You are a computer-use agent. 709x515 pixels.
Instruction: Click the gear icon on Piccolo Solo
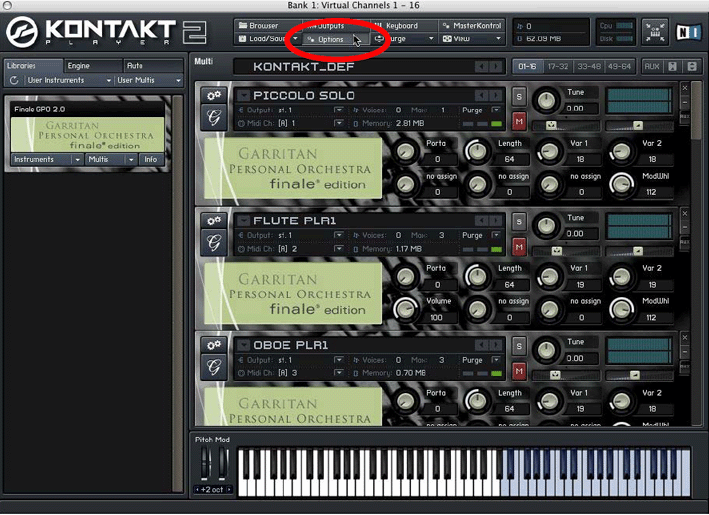tap(214, 95)
